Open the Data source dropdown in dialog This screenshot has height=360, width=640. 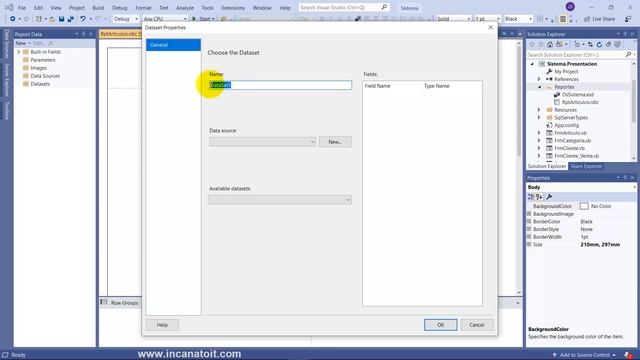(x=312, y=142)
